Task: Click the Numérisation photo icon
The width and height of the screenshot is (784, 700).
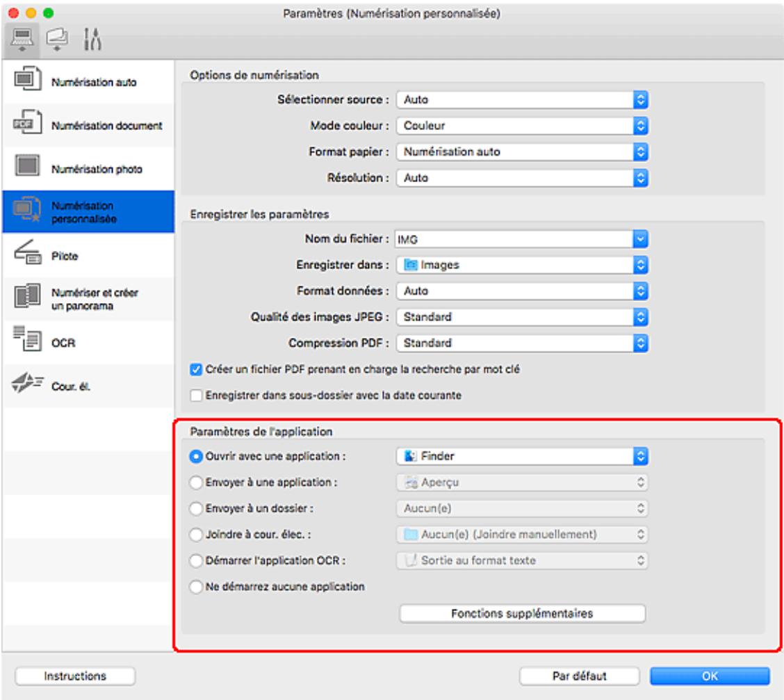Action: [26, 169]
